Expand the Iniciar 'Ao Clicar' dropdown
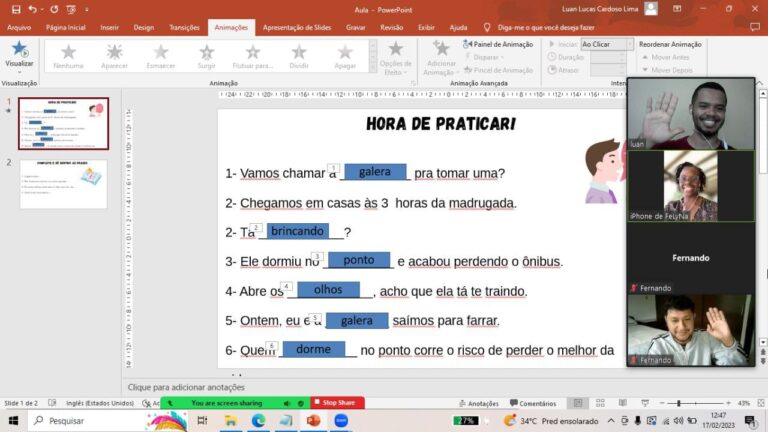 (628, 44)
